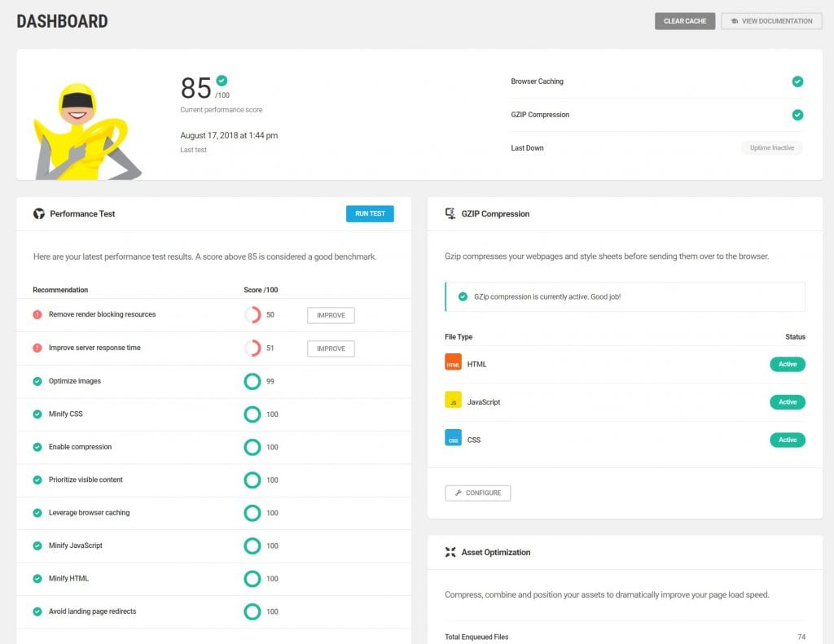Clear the cache

tap(685, 21)
